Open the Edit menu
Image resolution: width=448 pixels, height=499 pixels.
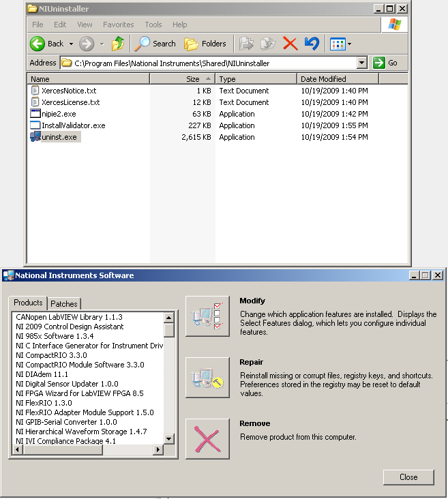60,25
